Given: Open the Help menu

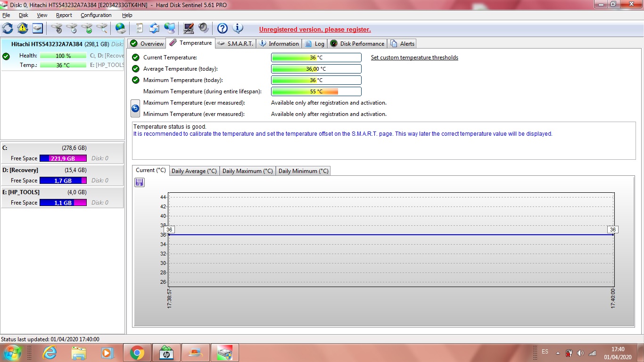Looking at the screenshot, I should (127, 15).
